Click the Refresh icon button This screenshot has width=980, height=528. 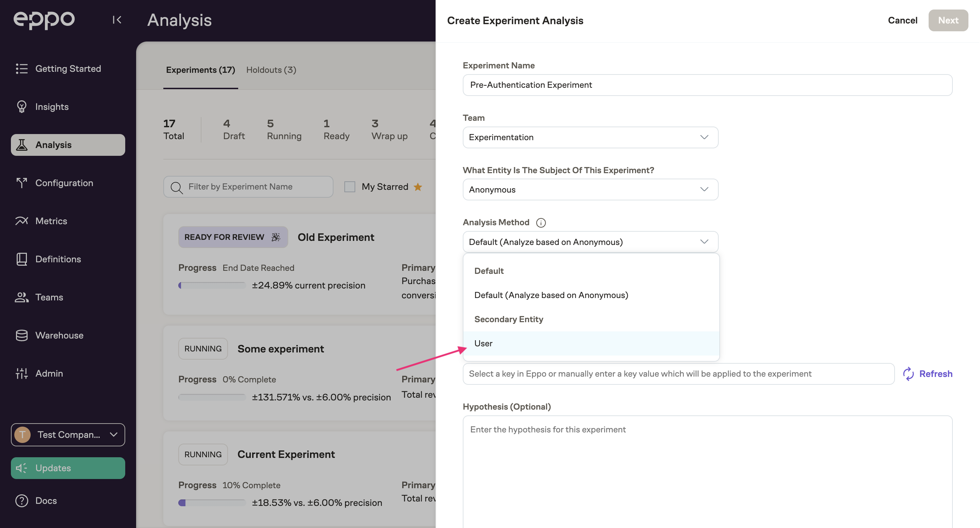(908, 374)
